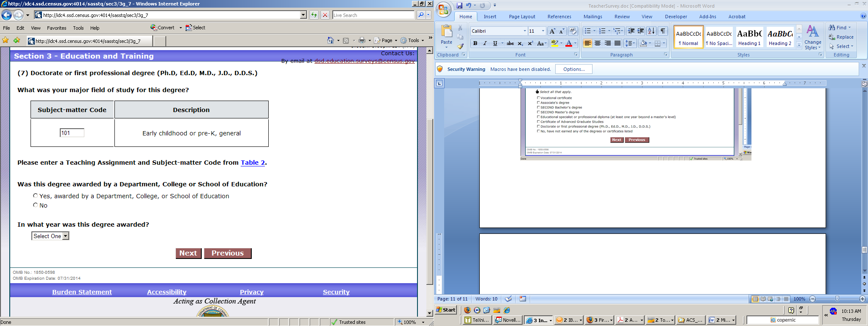Open the Word Office Button
This screenshot has height=326, width=868.
point(443,9)
